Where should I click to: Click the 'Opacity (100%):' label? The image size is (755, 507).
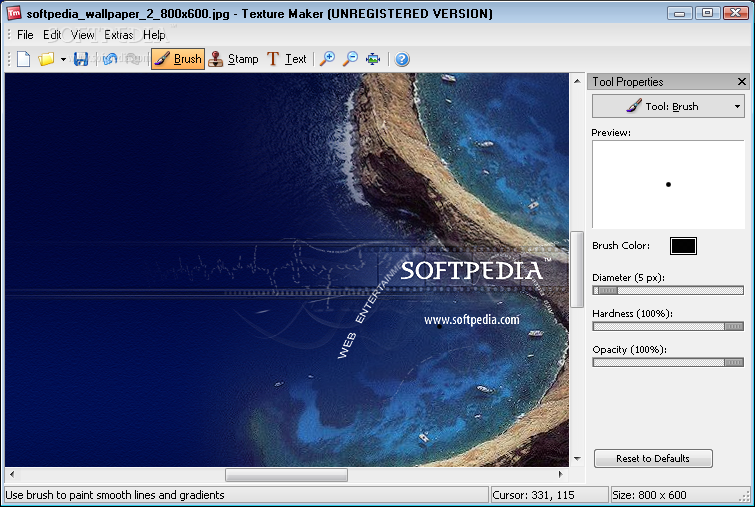pos(629,350)
